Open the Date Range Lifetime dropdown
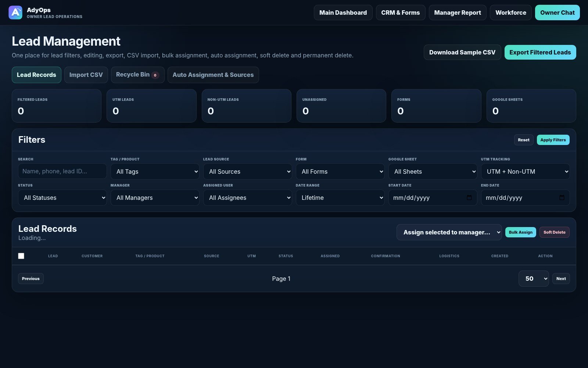This screenshot has height=368, width=588. [340, 198]
